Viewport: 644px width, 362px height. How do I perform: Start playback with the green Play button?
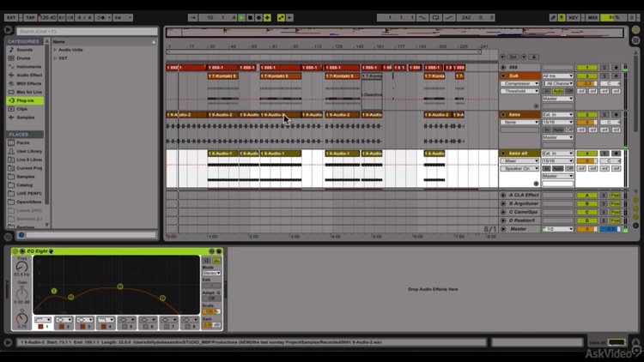click(242, 18)
